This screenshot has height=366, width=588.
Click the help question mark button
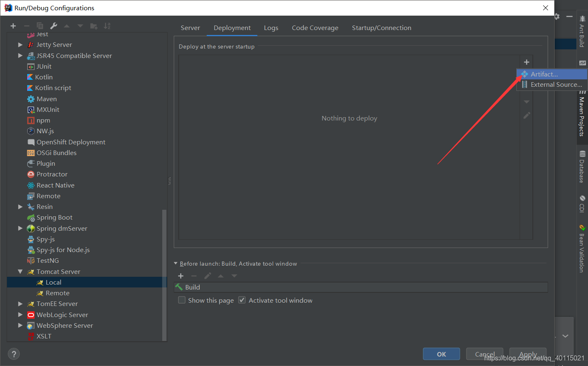(x=14, y=354)
